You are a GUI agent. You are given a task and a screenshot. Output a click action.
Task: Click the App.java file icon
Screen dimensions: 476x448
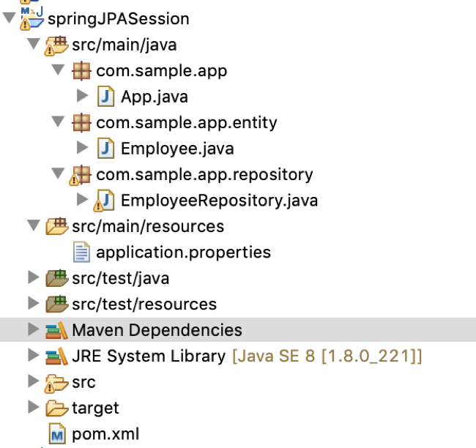pyautogui.click(x=105, y=97)
